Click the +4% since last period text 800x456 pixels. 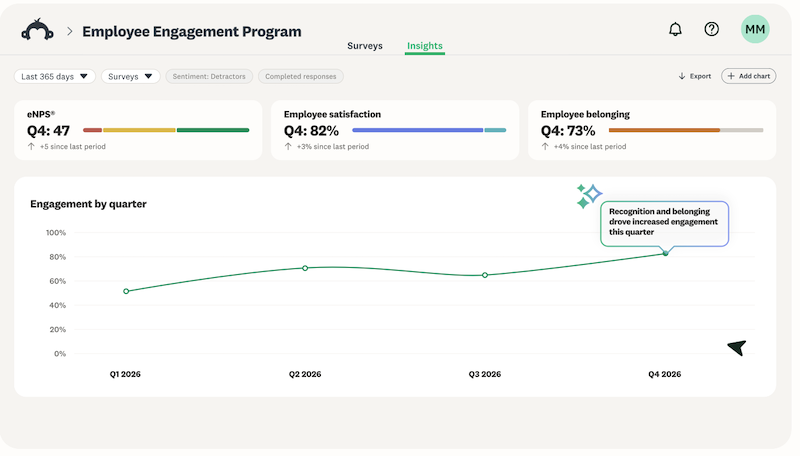[x=590, y=146]
